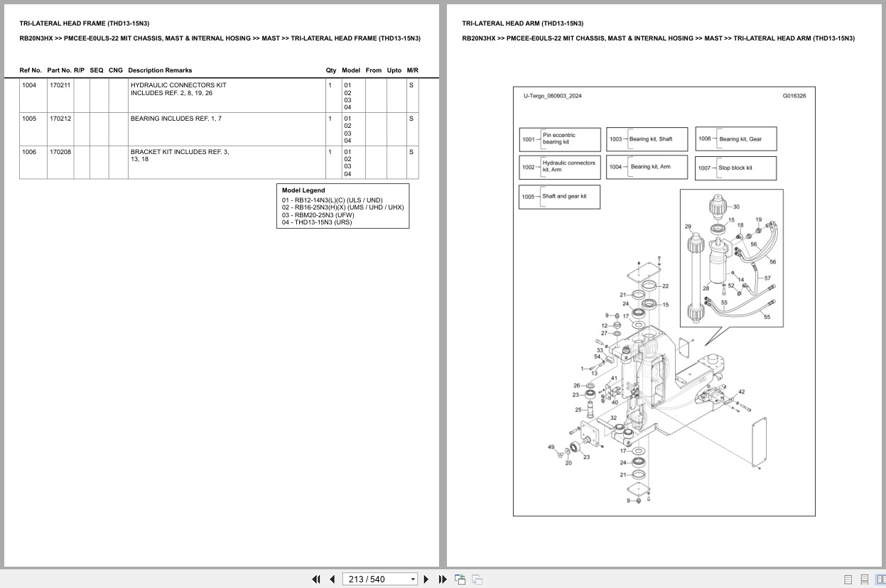Click TRI-LATERAL HEAD FRAME page title
The image size is (886, 588).
pos(85,23)
